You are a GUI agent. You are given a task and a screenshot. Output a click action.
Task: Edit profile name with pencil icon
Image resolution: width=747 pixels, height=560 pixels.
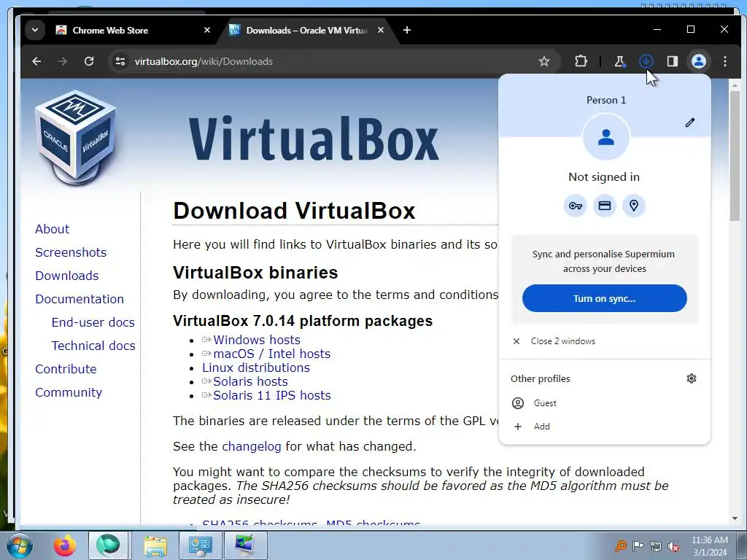(690, 122)
